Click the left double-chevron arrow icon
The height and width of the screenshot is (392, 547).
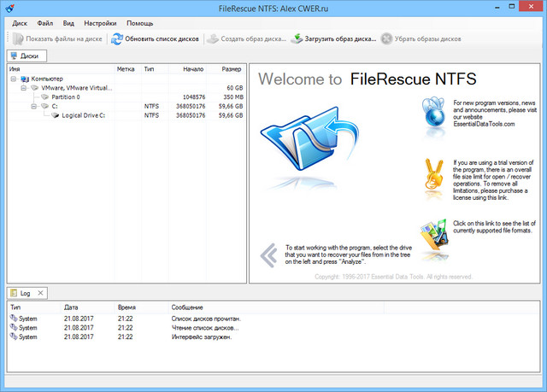(269, 254)
